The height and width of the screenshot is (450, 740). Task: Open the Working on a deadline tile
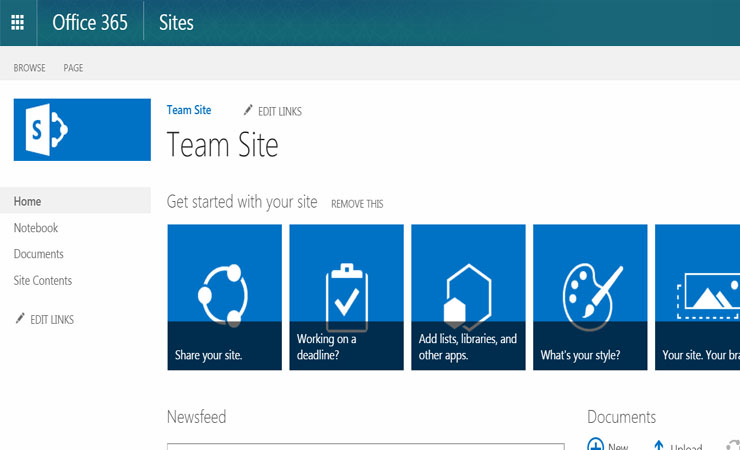coord(346,297)
